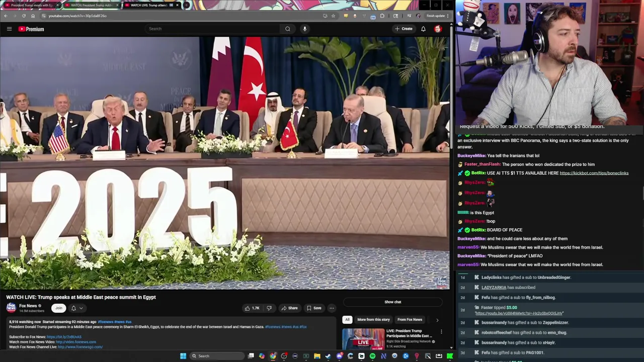
Task: Open notification bell dropdown for Fox News
Action: 76,308
